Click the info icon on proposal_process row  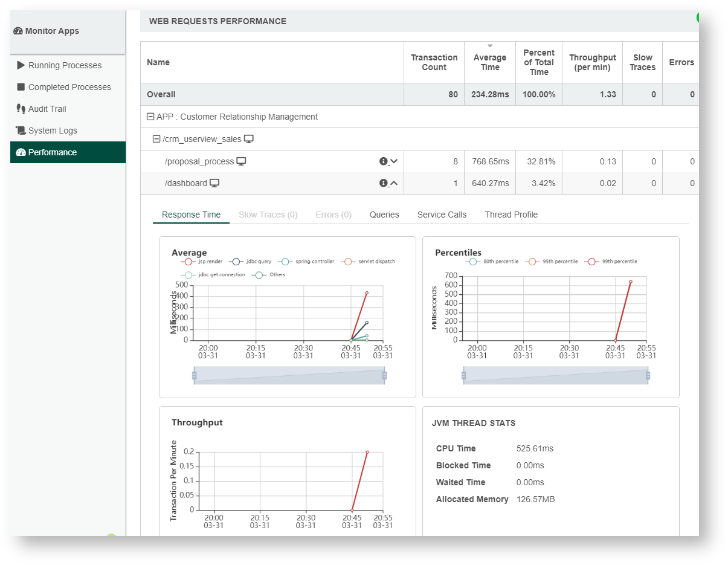383,161
